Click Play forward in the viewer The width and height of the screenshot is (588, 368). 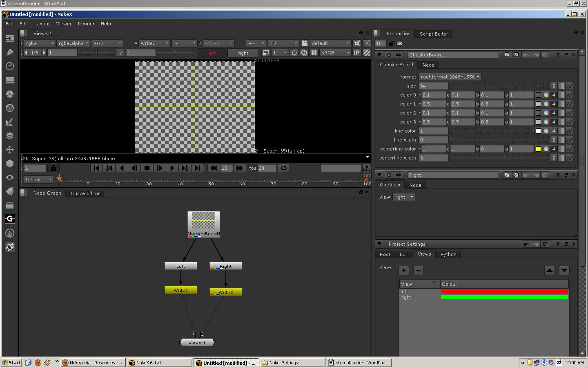[x=172, y=168]
